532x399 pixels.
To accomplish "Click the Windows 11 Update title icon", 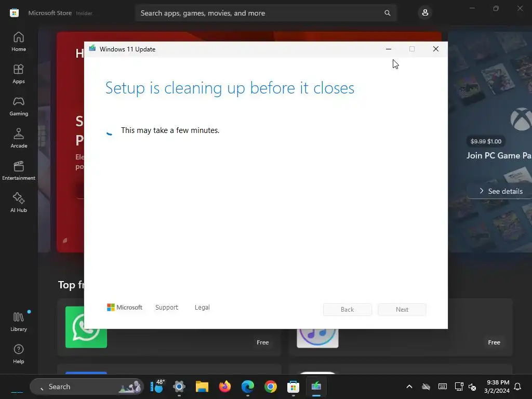I will tap(92, 48).
